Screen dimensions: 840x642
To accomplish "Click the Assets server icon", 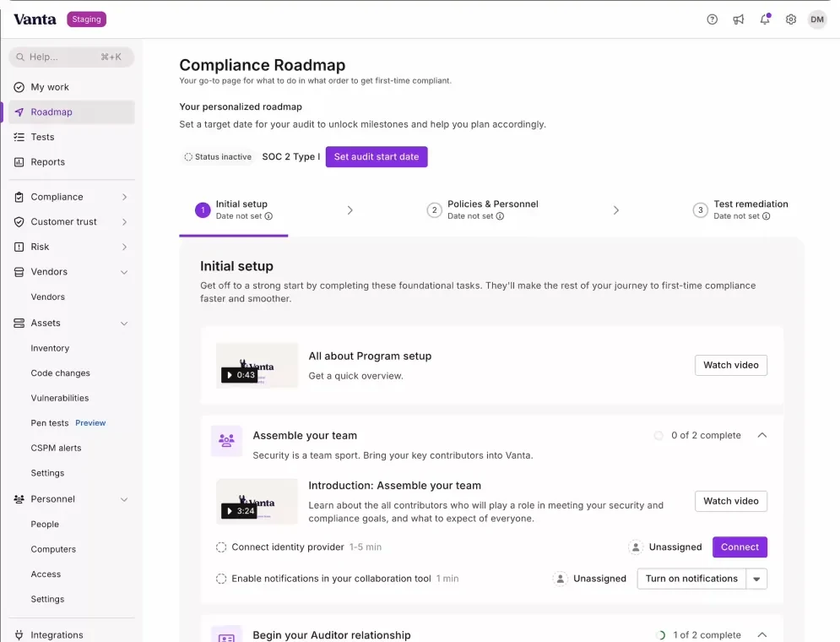I will [x=19, y=324].
